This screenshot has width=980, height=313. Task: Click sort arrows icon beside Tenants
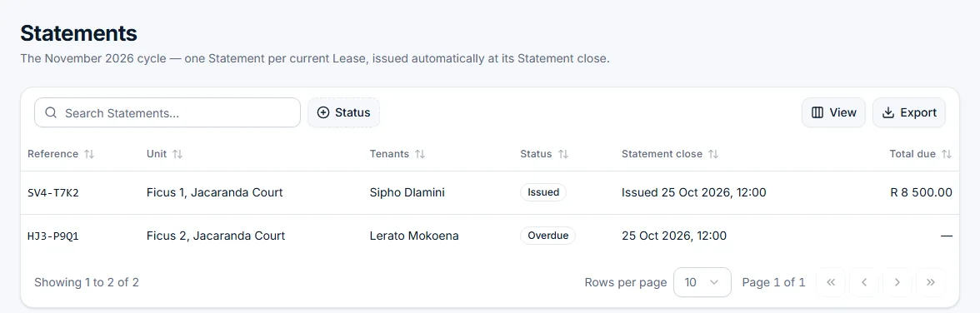point(420,154)
